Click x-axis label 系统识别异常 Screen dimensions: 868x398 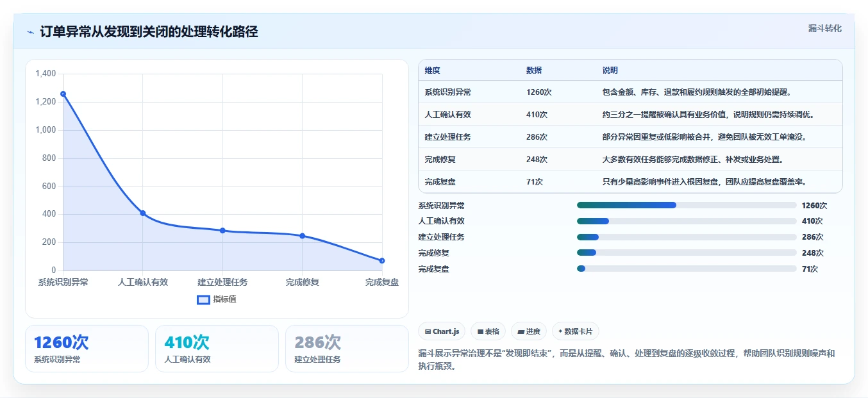coord(63,282)
